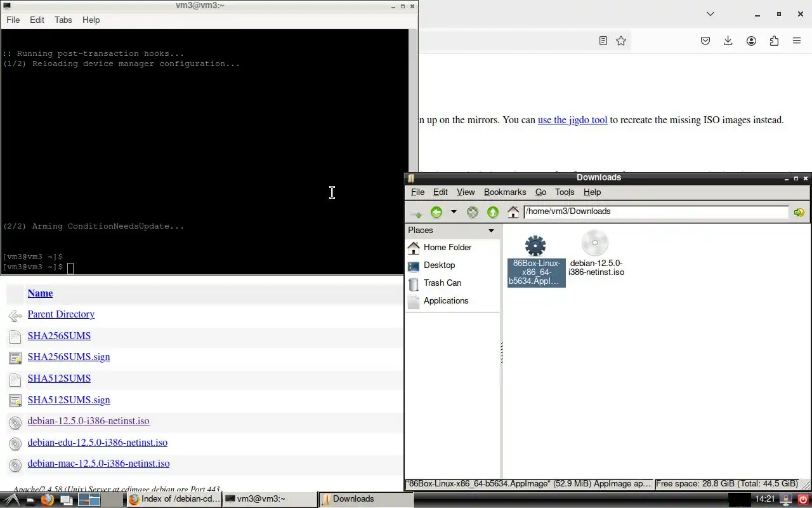Open the terminal Edit menu
This screenshot has height=508, width=812.
click(x=37, y=20)
